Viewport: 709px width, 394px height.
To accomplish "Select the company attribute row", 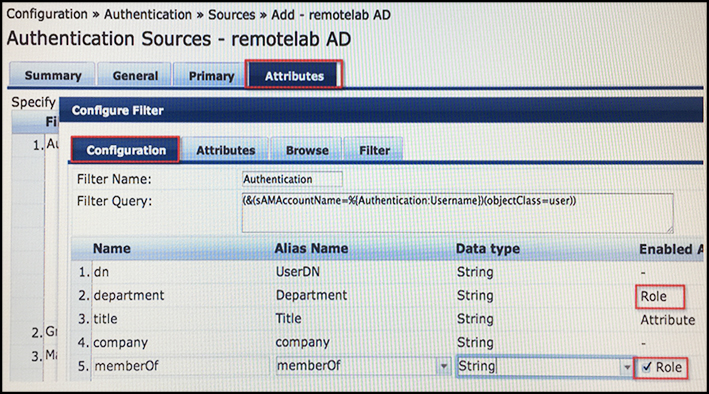I will pos(387,342).
